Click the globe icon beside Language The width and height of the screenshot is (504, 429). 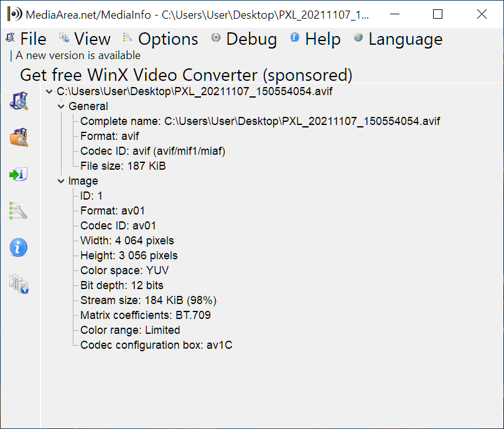click(358, 37)
